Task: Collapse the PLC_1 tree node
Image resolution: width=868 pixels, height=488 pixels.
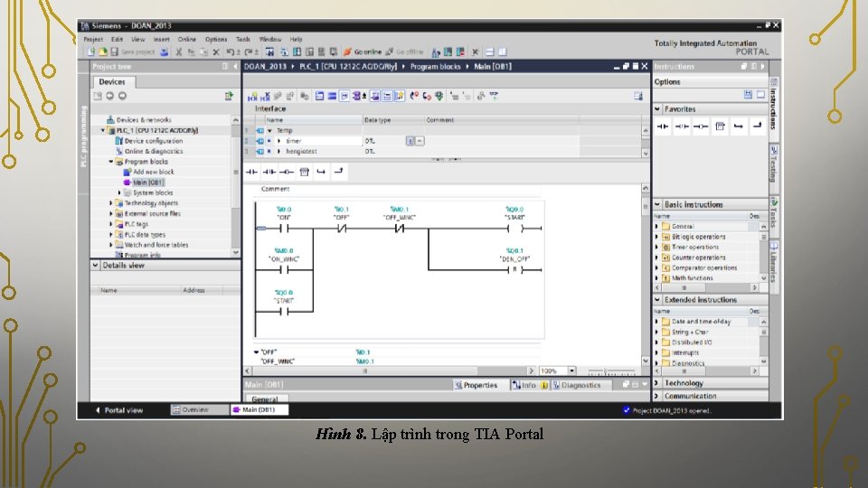Action: tap(103, 130)
